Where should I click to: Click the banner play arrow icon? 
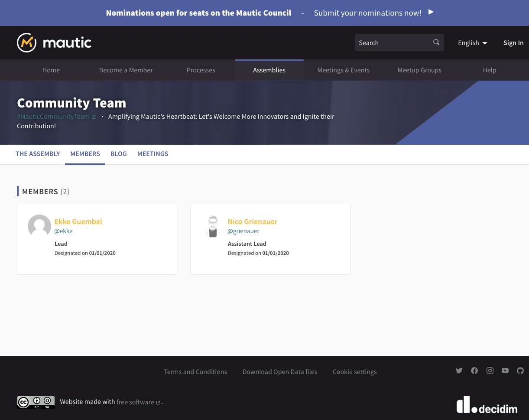click(x=431, y=12)
